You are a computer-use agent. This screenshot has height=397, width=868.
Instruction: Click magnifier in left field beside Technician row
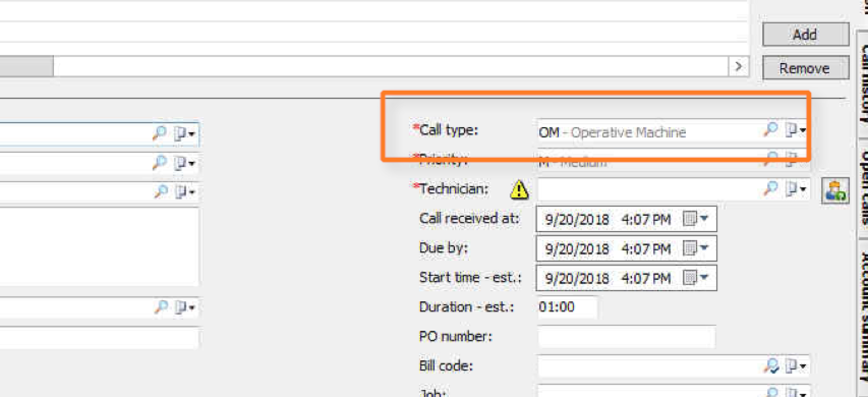tap(160, 191)
